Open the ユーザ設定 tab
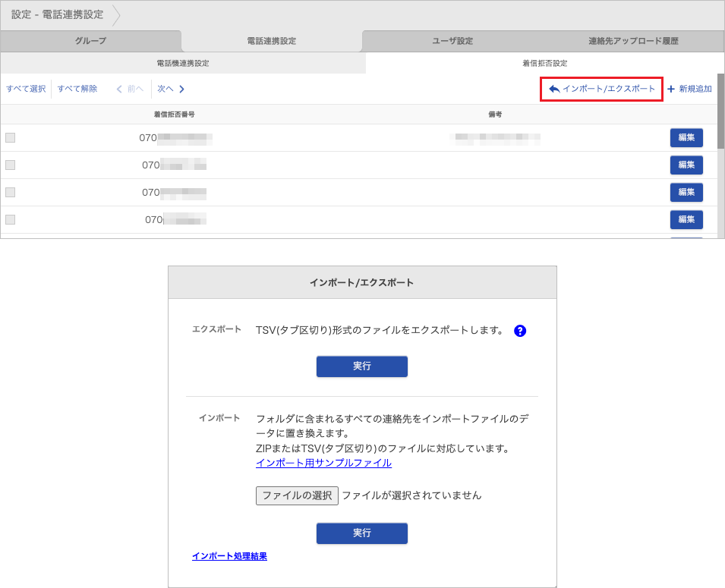This screenshot has height=588, width=725. 452,41
